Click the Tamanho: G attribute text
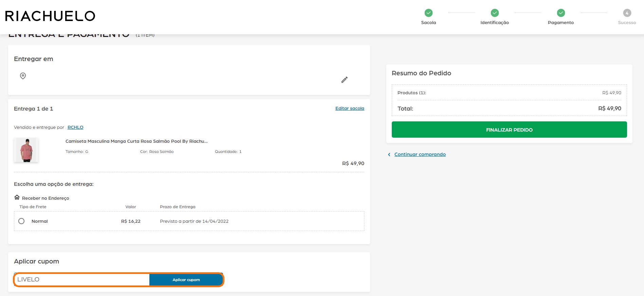Viewport: 644px width, 296px height. click(77, 152)
